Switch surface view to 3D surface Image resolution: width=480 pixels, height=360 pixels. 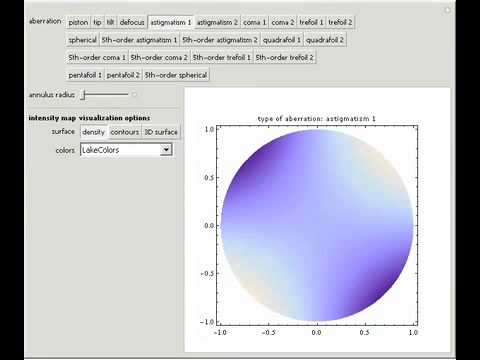click(x=161, y=132)
